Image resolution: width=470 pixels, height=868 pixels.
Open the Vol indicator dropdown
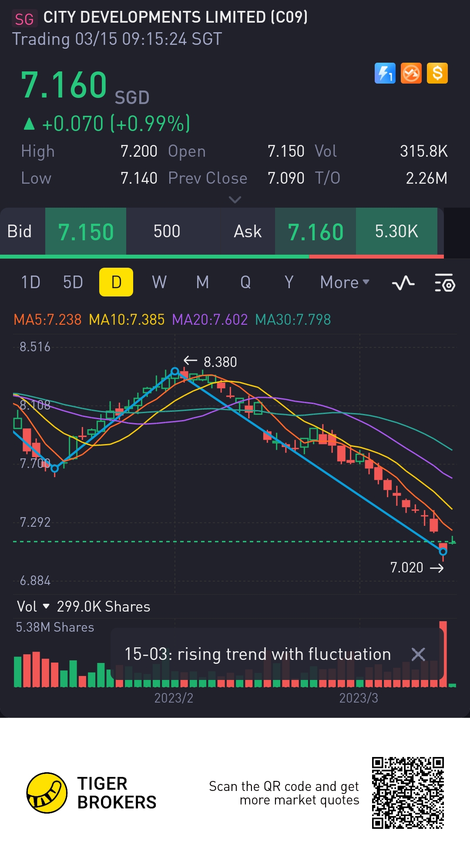point(34,606)
